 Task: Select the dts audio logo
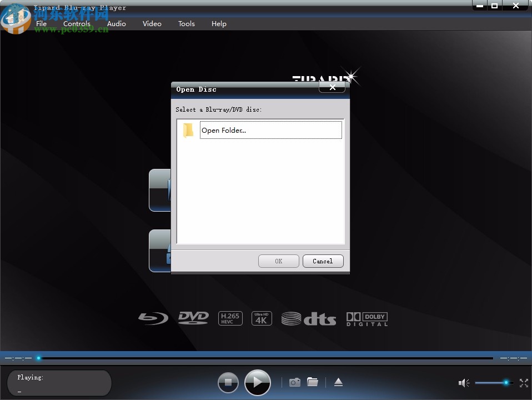pos(309,318)
